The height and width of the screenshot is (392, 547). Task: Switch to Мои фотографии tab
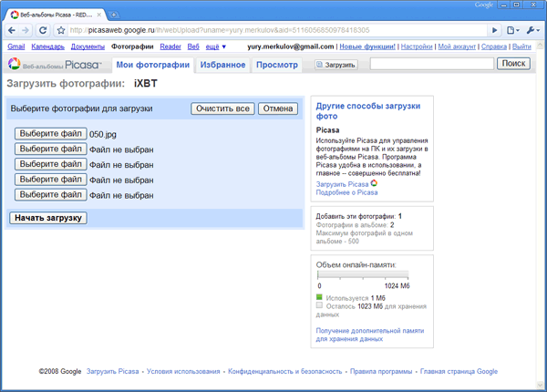click(x=153, y=65)
